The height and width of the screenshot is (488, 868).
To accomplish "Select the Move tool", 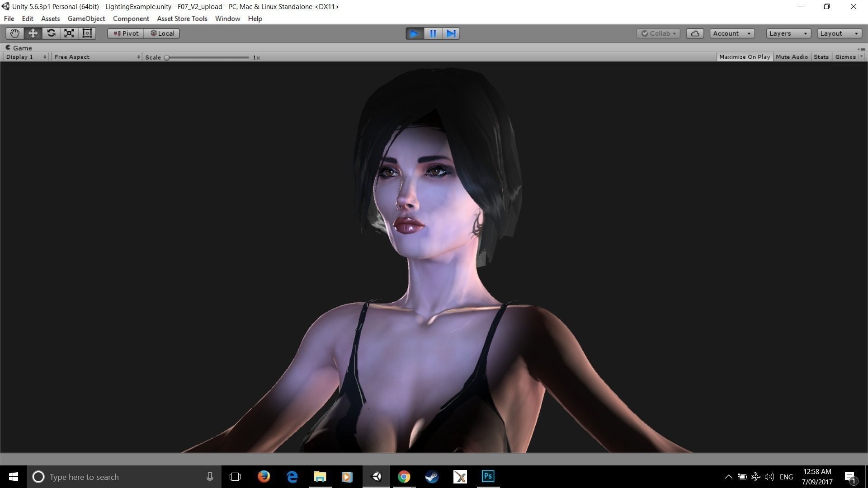I will pos(33,33).
